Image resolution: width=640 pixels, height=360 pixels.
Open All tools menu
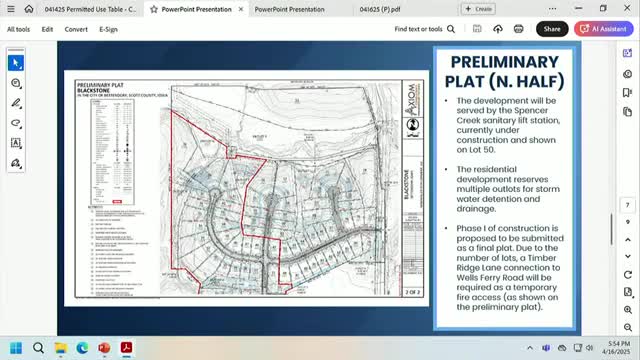tap(18, 29)
